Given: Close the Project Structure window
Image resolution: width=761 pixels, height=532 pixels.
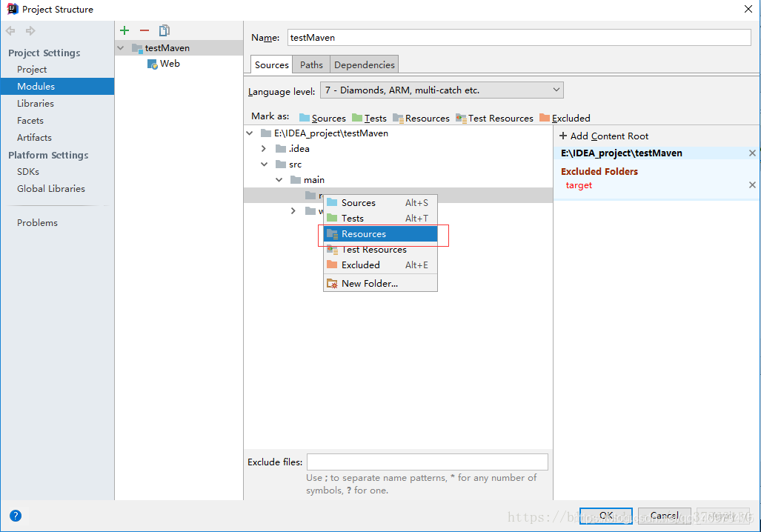Looking at the screenshot, I should click(x=748, y=9).
